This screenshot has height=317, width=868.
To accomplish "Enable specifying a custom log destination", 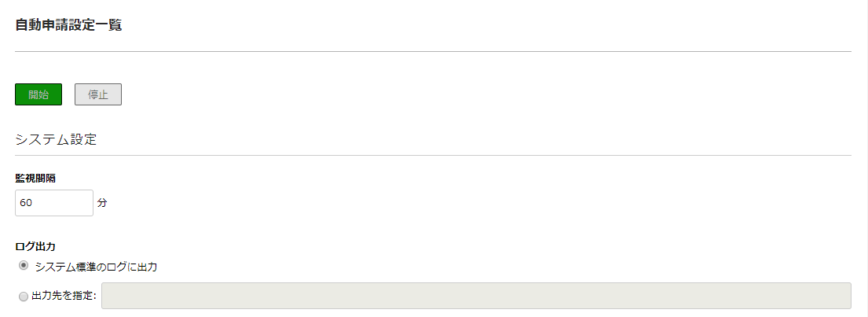I will (x=24, y=297).
